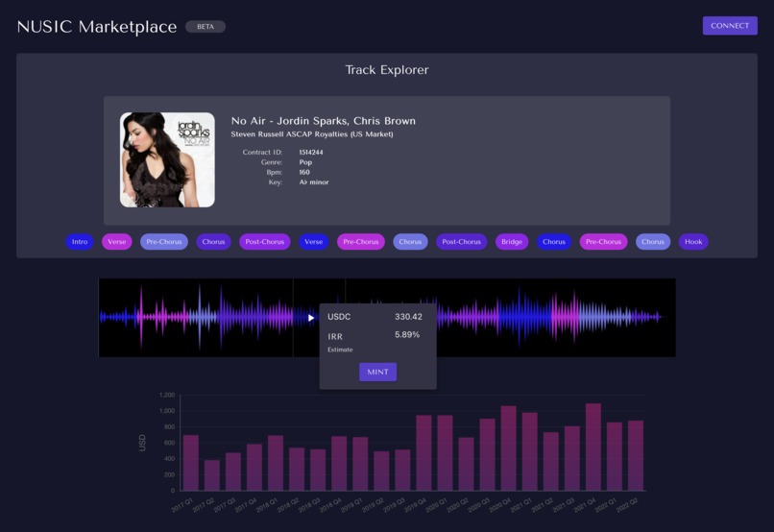Click the tallest 2021 Q4 revenue bar
The width and height of the screenshot is (774, 532).
593,447
